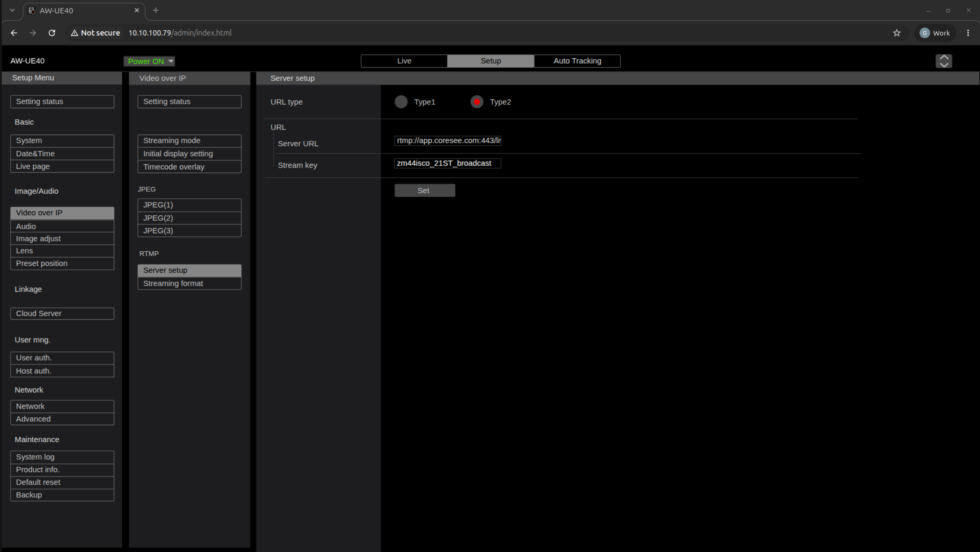980x552 pixels.
Task: Close the AW-UE40 browser tab
Action: 137,10
